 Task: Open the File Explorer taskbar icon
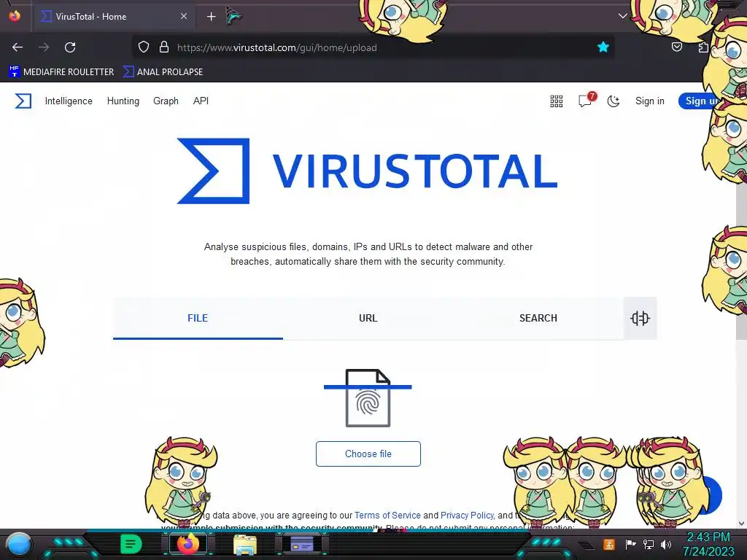[245, 544]
